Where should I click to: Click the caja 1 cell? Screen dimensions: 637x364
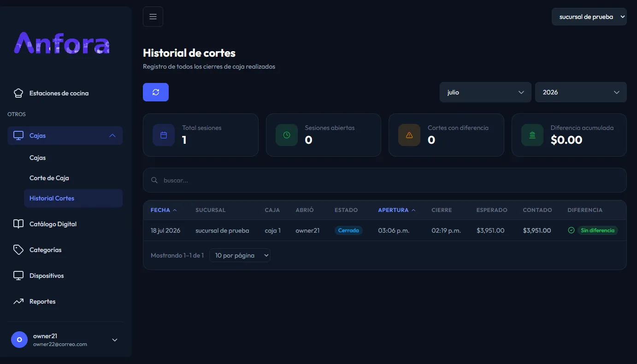tap(273, 230)
